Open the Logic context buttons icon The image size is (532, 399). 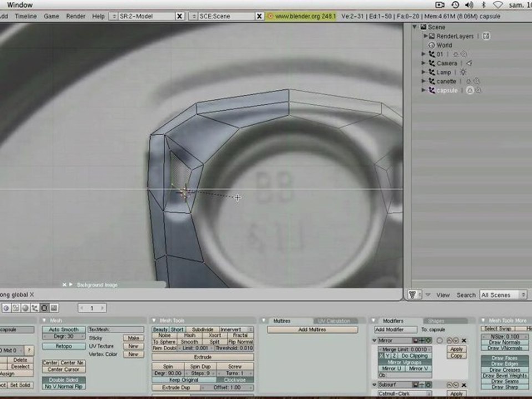click(6, 308)
